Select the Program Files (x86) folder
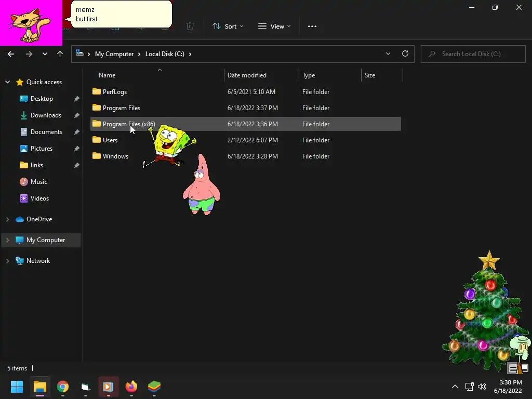 coord(246,124)
